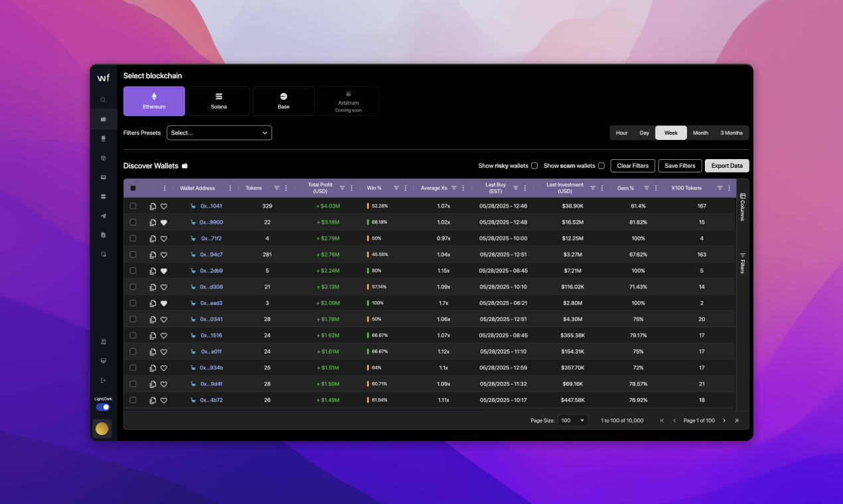Switch timeframe to 3 Months
Viewport: 843px width, 504px height.
731,133
